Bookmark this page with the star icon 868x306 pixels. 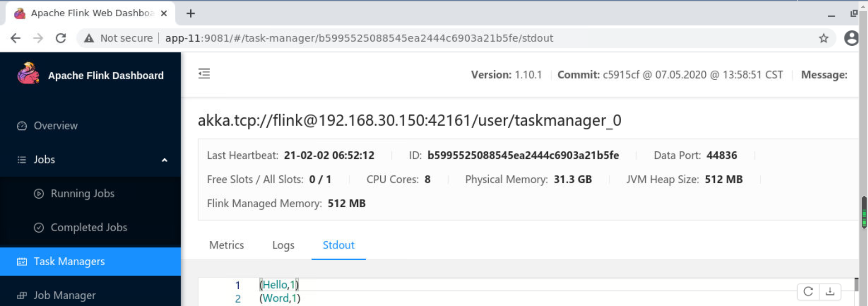coord(824,38)
